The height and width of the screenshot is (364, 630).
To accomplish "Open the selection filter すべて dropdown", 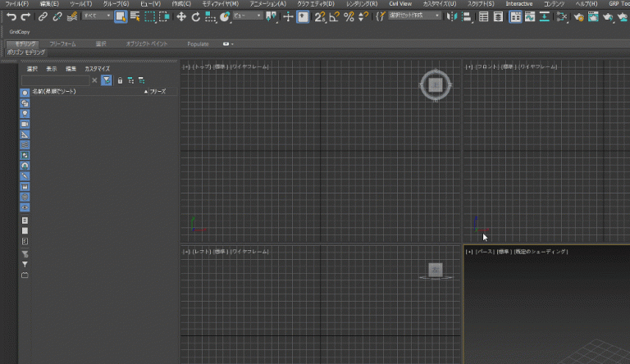I will point(97,16).
